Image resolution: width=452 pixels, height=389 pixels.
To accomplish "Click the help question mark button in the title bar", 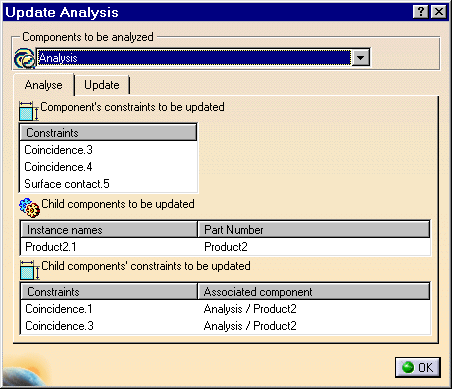I will [x=421, y=12].
